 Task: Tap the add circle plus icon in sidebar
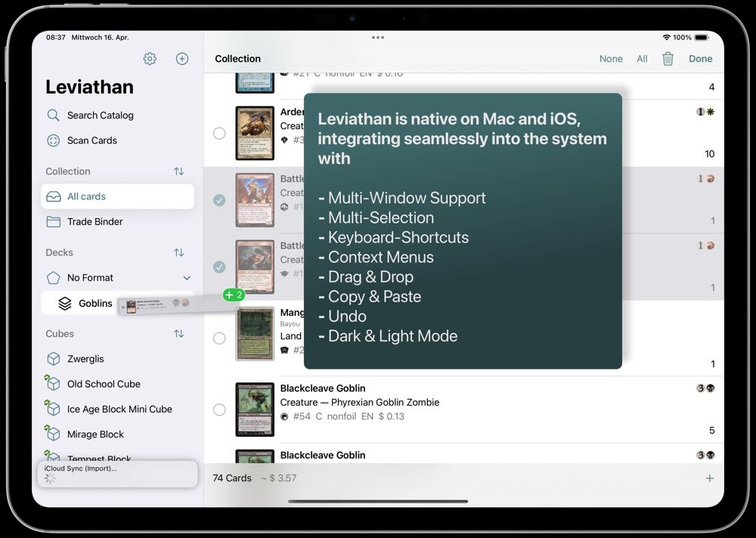[x=181, y=59]
